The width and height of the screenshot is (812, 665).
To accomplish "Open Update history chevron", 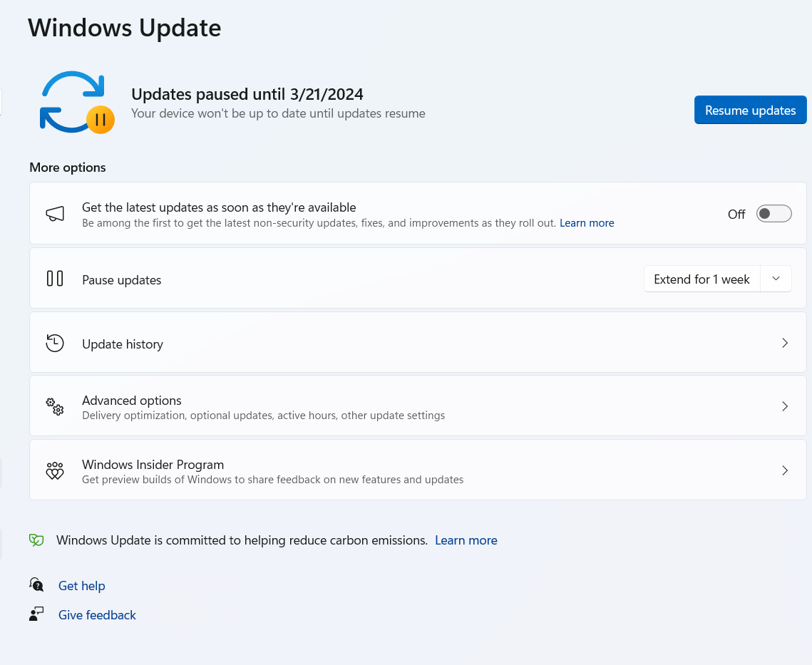I will 785,343.
